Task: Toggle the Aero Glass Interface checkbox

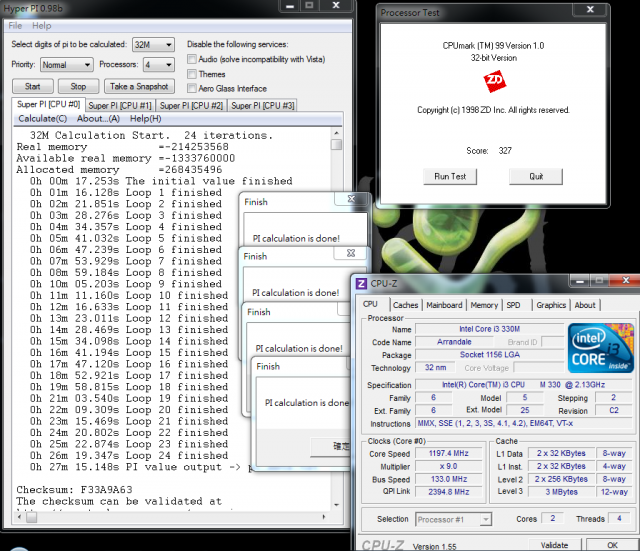Action: [x=191, y=88]
